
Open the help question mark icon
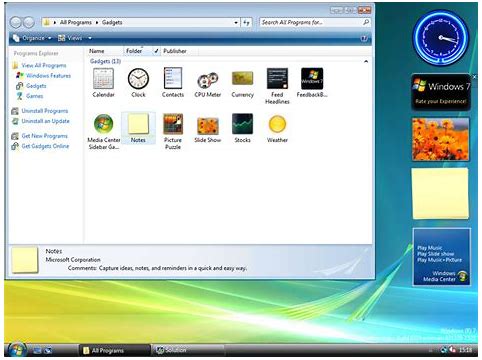[364, 38]
